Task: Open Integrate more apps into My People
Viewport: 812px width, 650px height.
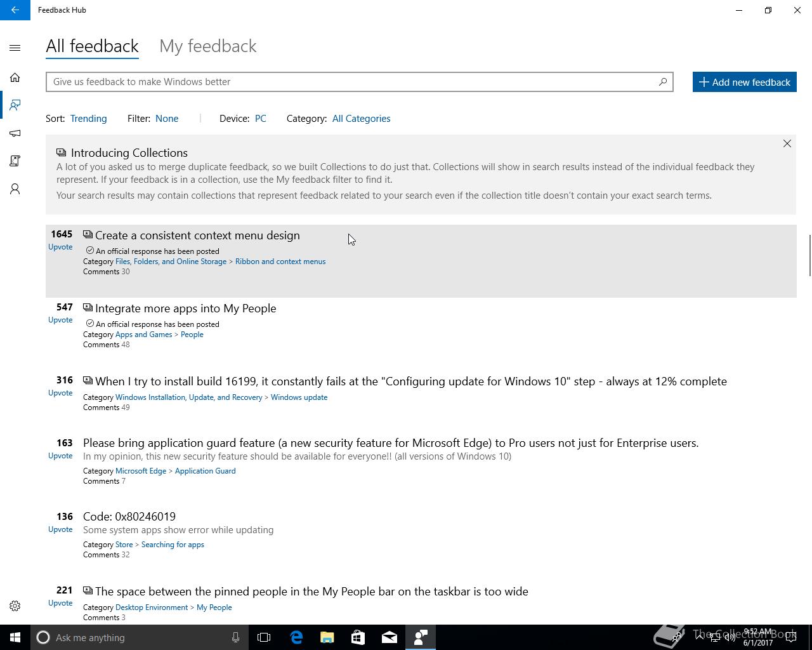Action: (x=185, y=308)
